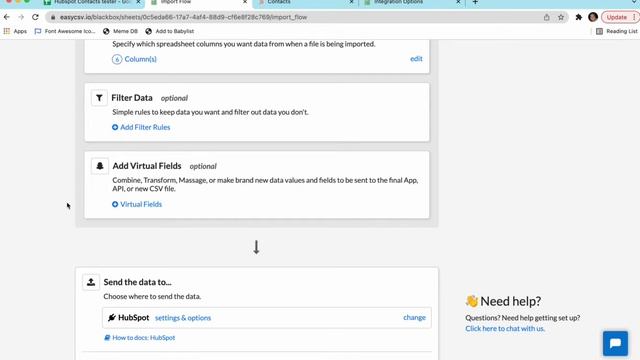
Task: Click the Filter Data heading text
Action: (x=132, y=98)
